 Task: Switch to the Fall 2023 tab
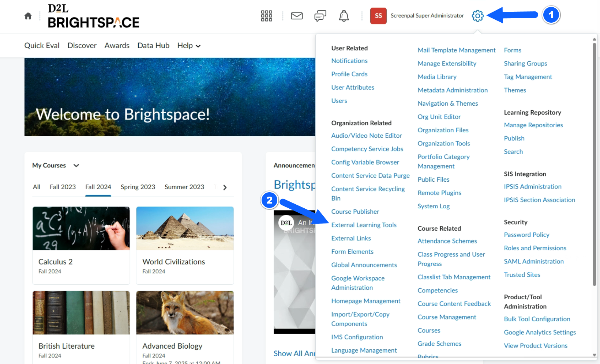(63, 187)
